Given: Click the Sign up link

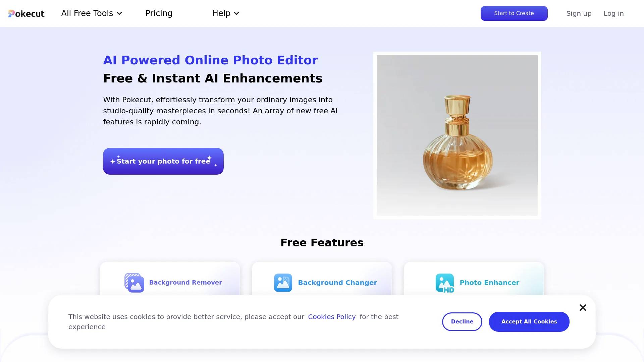Looking at the screenshot, I should pos(579,13).
